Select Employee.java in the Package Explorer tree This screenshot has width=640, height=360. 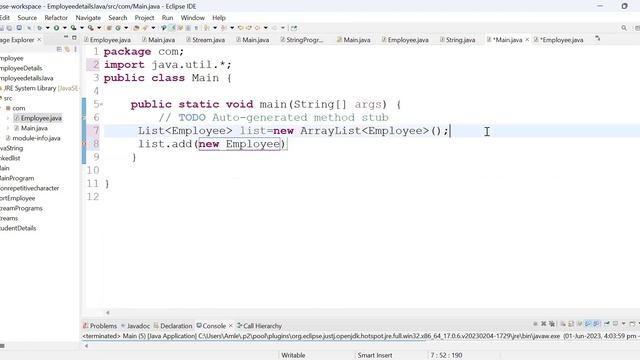38,118
